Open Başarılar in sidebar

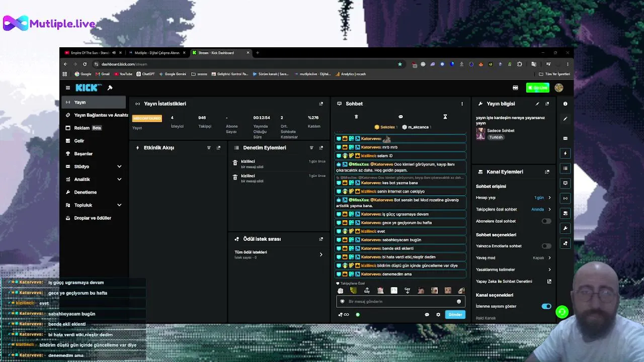[94, 154]
